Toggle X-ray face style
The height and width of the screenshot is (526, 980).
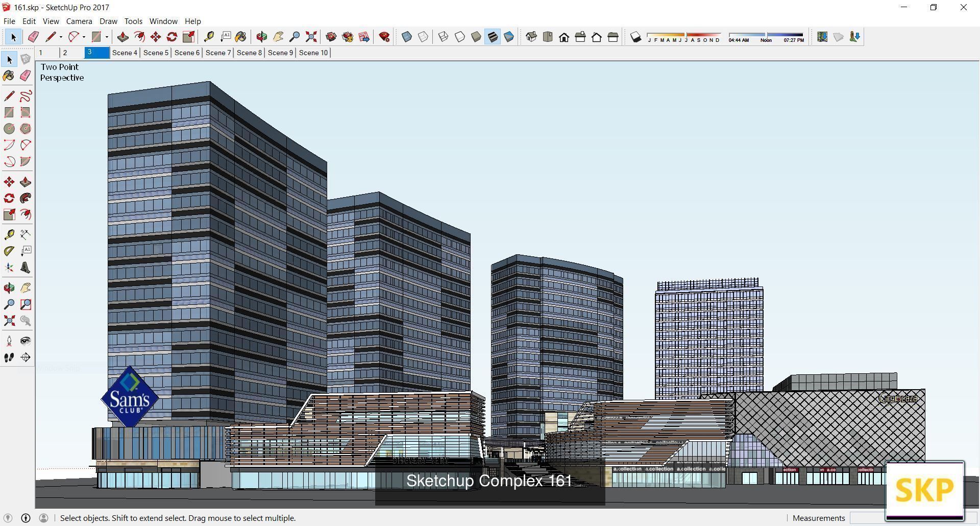[x=407, y=37]
